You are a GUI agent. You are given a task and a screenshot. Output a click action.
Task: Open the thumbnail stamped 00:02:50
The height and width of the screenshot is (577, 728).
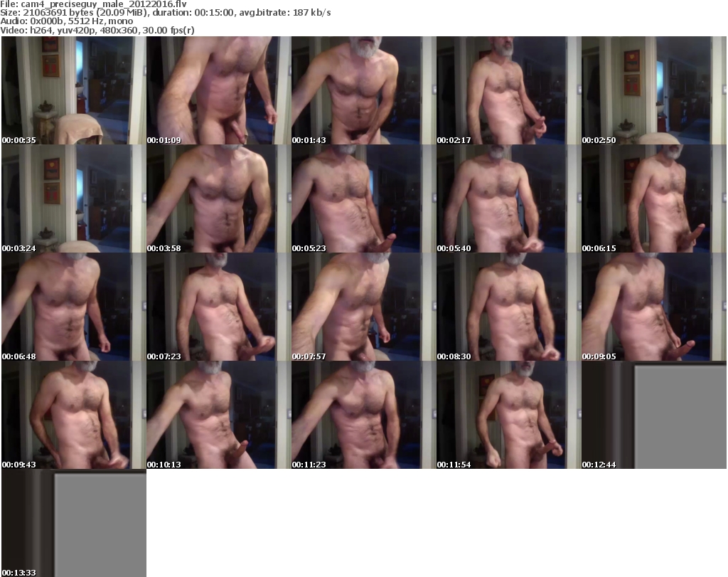click(x=654, y=90)
